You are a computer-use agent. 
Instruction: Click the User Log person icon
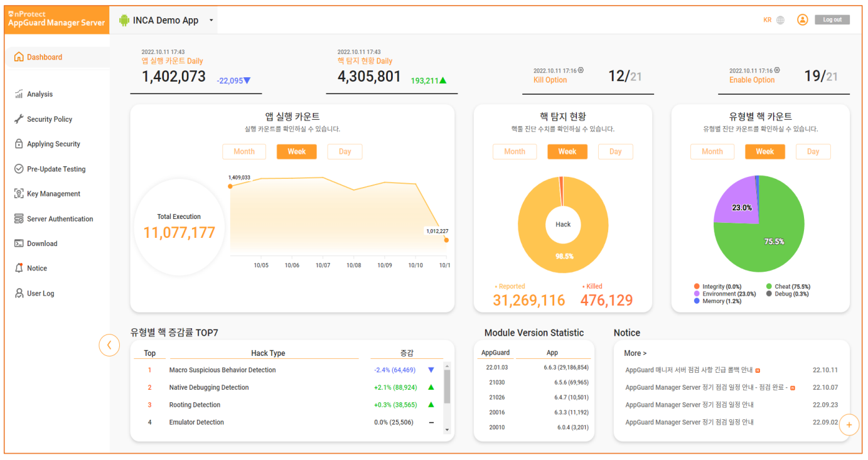click(x=19, y=293)
